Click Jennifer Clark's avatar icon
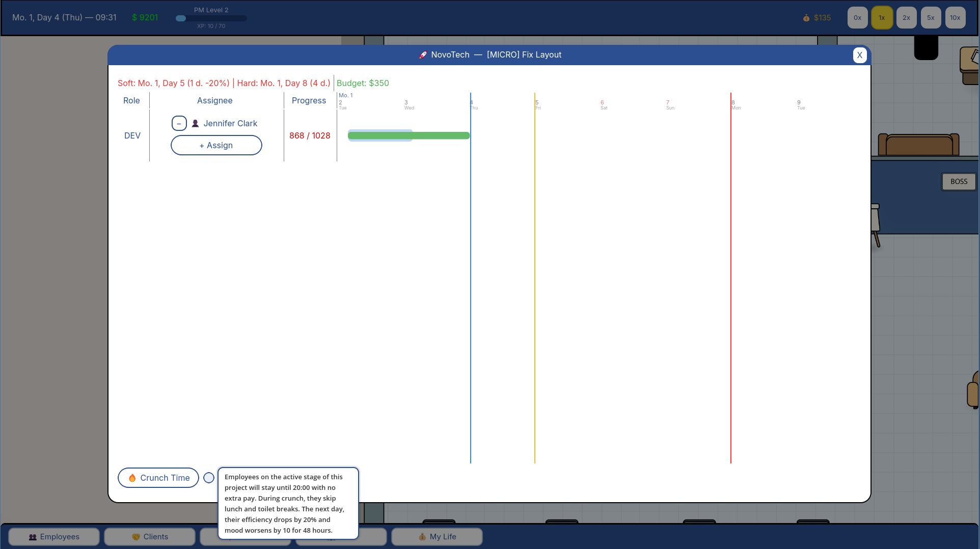This screenshot has height=549, width=980. (195, 123)
